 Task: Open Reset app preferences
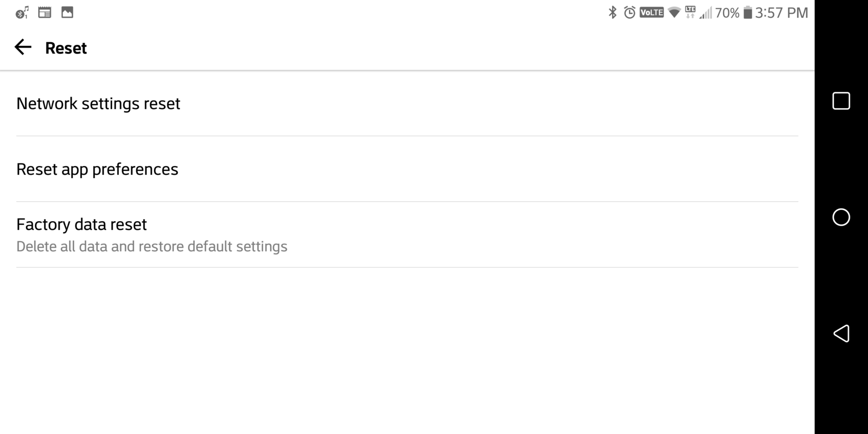(97, 169)
